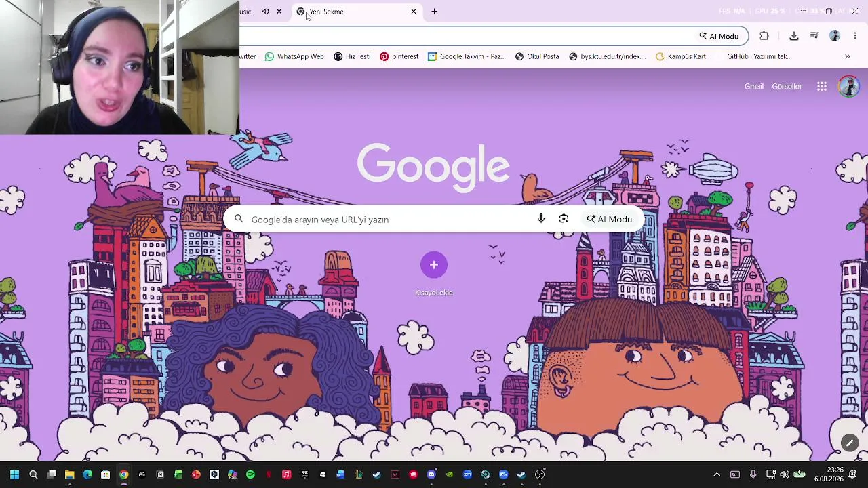Open the media control music-list icon
Viewport: 868px width, 488px height.
pyautogui.click(x=814, y=36)
